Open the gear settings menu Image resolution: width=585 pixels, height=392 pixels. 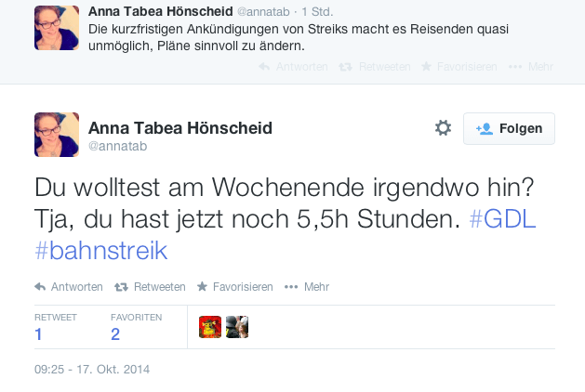coord(443,128)
